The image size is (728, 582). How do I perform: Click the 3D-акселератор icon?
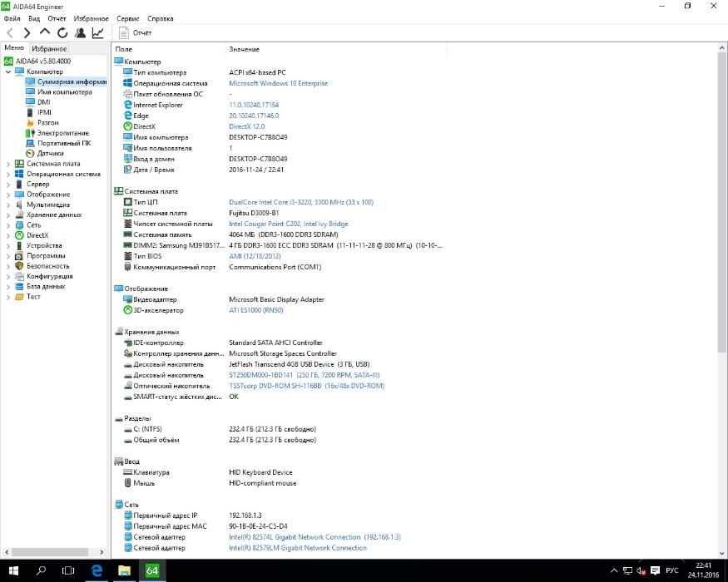[x=127, y=310]
